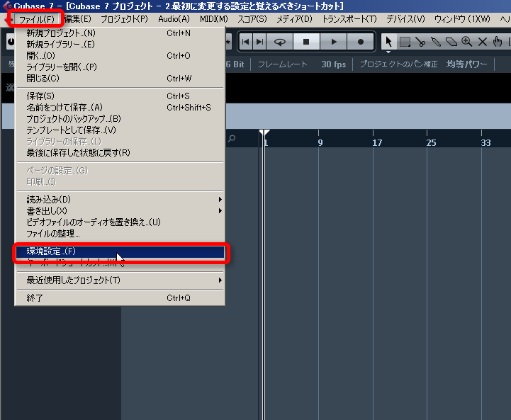The height and width of the screenshot is (420, 511).
Task: Open the トランスポート(T) menu
Action: click(349, 19)
